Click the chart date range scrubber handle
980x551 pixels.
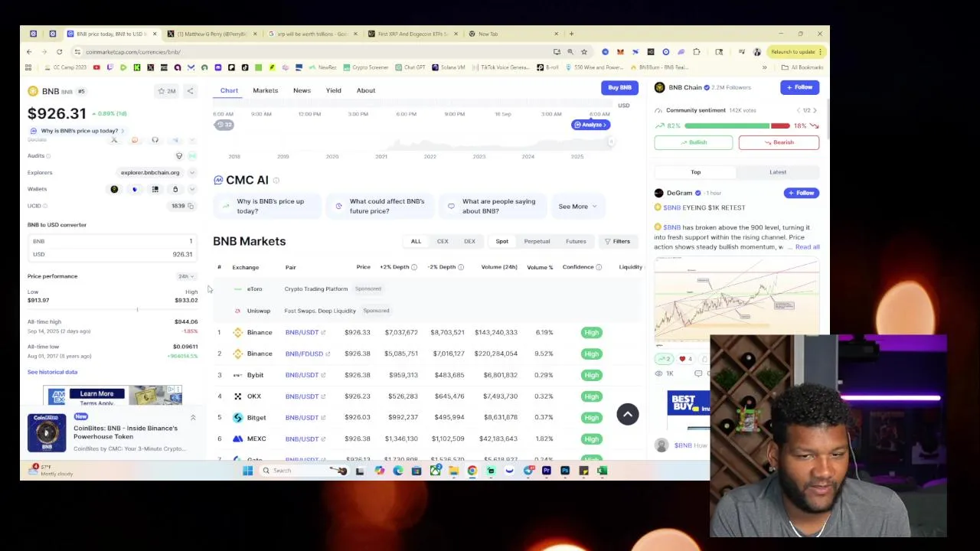[611, 142]
